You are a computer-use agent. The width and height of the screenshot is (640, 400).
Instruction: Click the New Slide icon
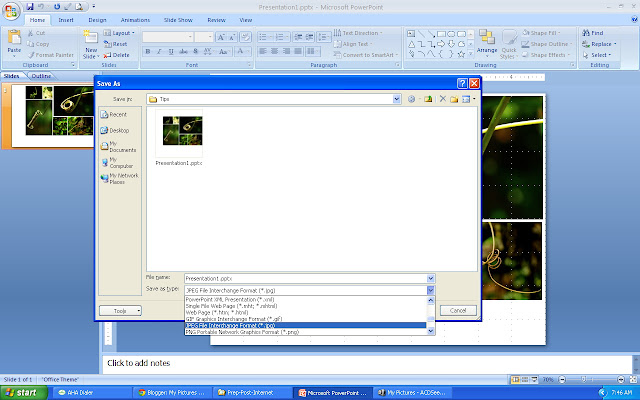[x=91, y=38]
